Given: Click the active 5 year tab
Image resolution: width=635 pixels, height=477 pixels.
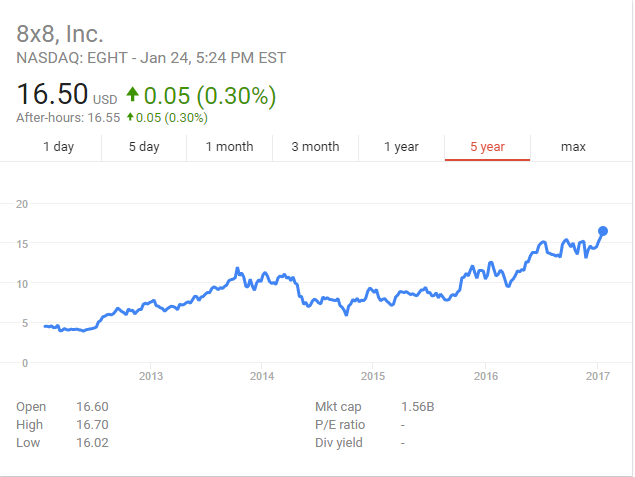Looking at the screenshot, I should tap(487, 147).
